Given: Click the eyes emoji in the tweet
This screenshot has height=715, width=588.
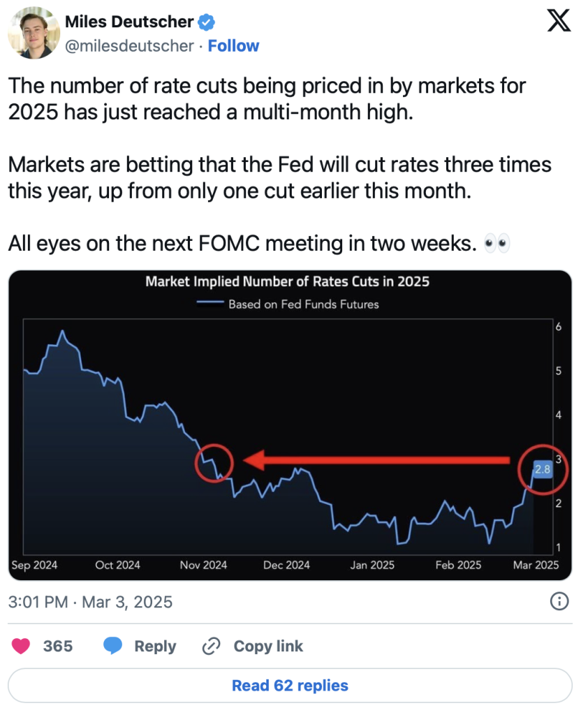Looking at the screenshot, I should pyautogui.click(x=497, y=244).
